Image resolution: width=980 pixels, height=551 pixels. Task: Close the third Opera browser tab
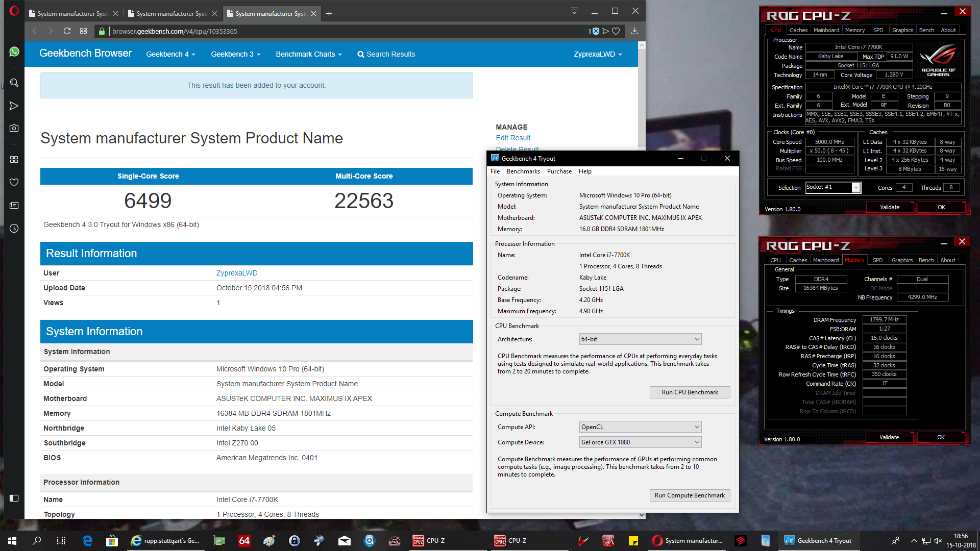click(x=313, y=14)
